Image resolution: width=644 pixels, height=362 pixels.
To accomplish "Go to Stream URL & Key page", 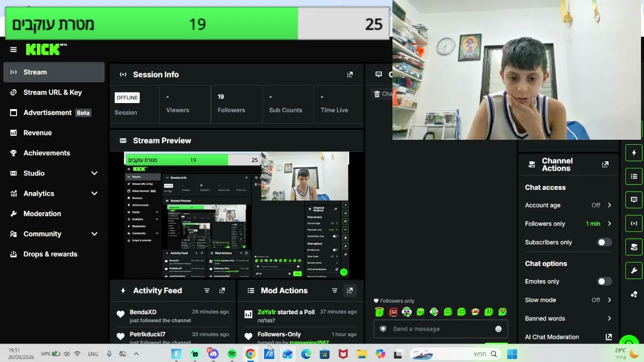I will point(54,93).
